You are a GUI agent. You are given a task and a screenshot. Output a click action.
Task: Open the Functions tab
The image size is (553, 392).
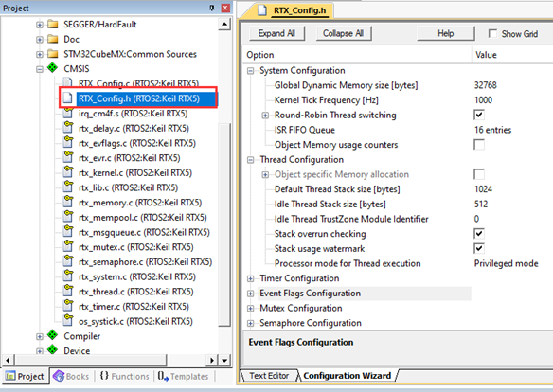[124, 376]
